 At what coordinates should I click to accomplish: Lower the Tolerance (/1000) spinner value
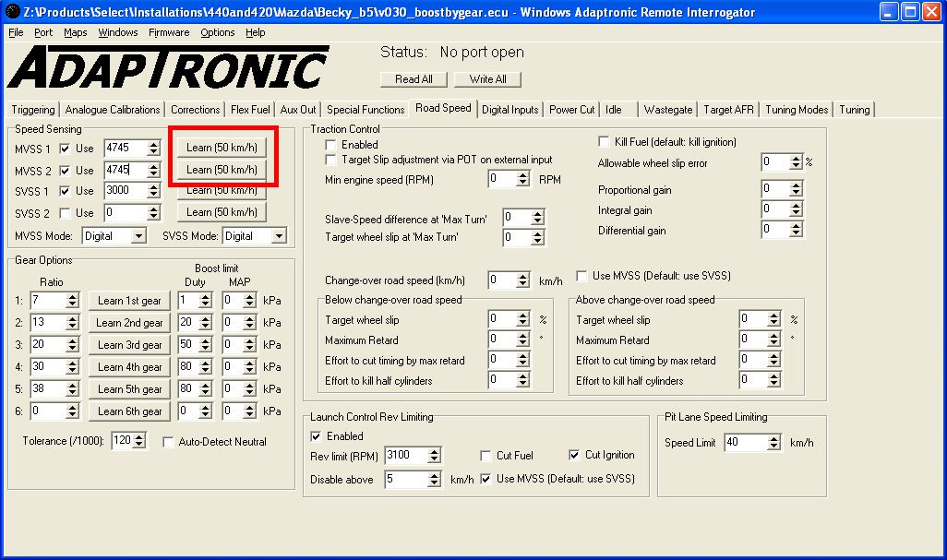(138, 446)
